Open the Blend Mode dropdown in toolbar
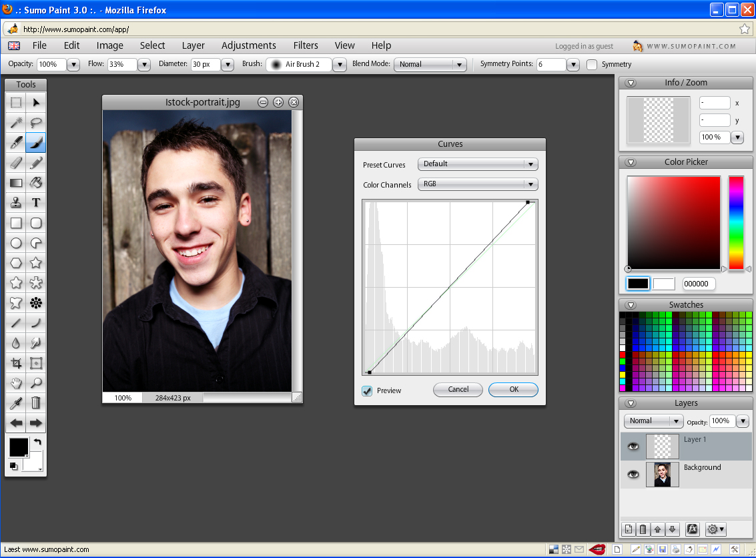The height and width of the screenshot is (558, 756). 430,65
